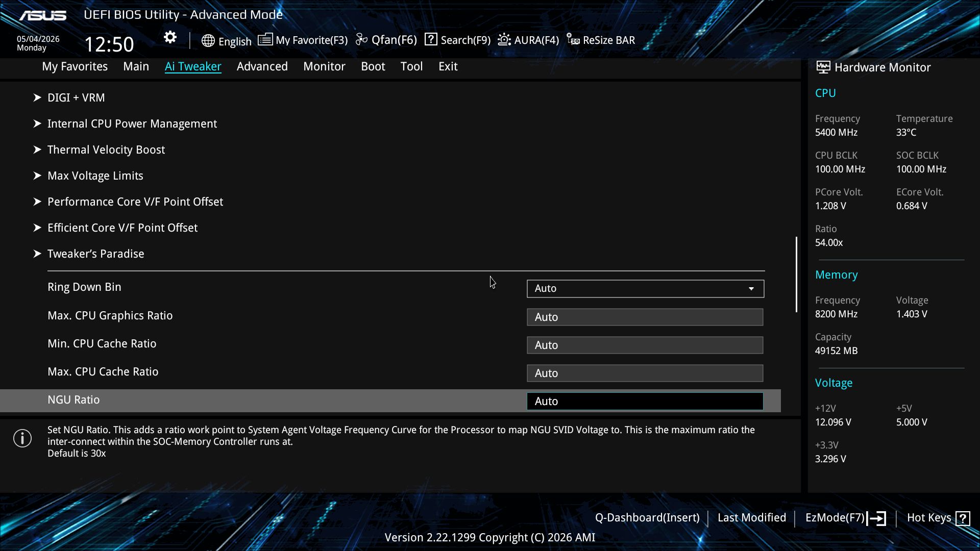Click the ReSize BAR icon
Image resolution: width=980 pixels, height=551 pixels.
tap(573, 39)
